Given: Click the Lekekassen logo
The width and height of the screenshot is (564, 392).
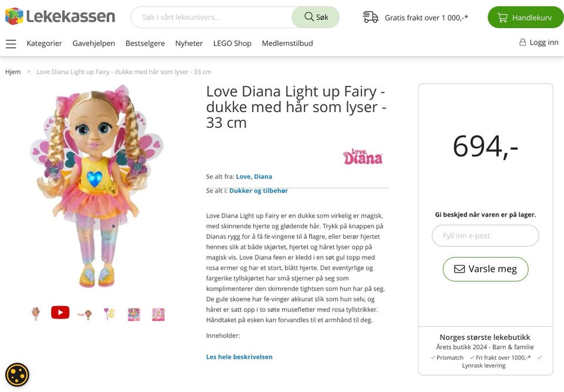Looking at the screenshot, I should click(x=60, y=16).
